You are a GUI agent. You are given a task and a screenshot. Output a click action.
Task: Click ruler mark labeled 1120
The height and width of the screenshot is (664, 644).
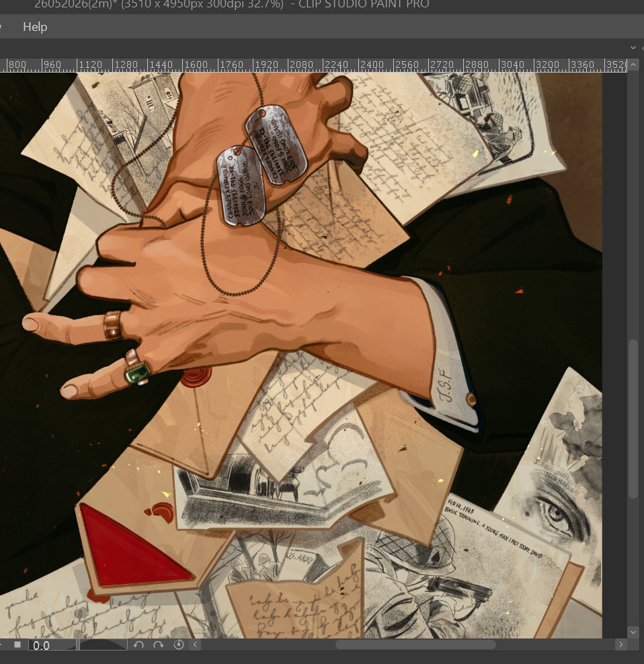(91, 65)
